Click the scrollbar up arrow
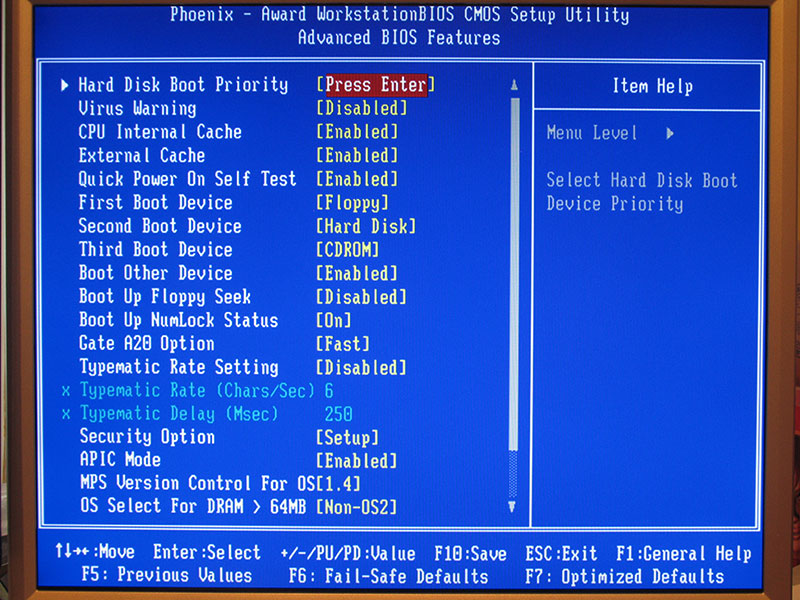 click(514, 86)
